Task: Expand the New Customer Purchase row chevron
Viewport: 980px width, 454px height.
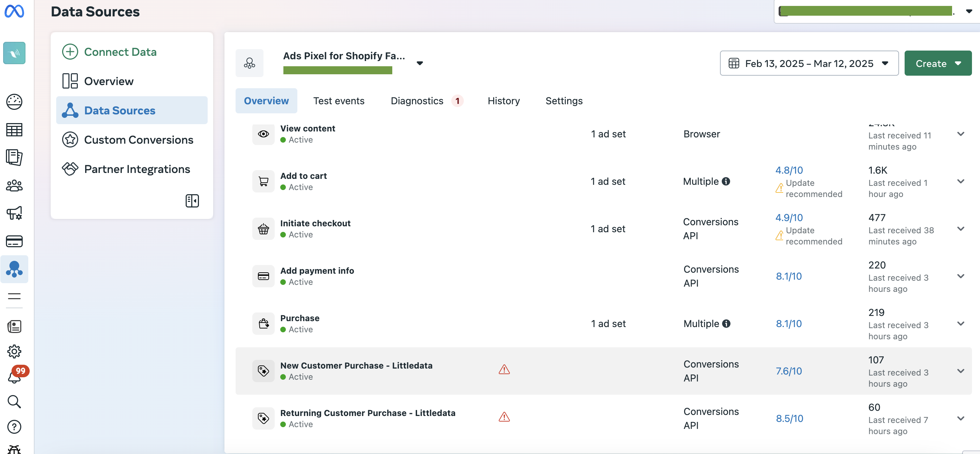Action: click(960, 371)
